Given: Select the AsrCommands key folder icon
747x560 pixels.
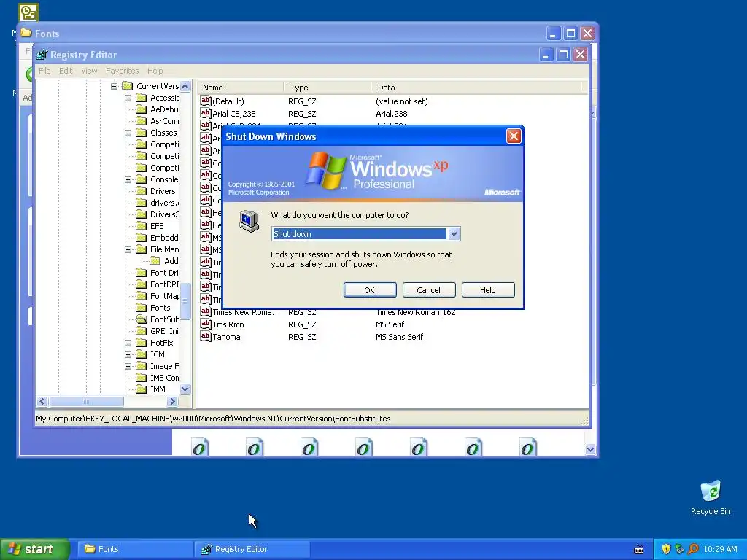Looking at the screenshot, I should [141, 121].
